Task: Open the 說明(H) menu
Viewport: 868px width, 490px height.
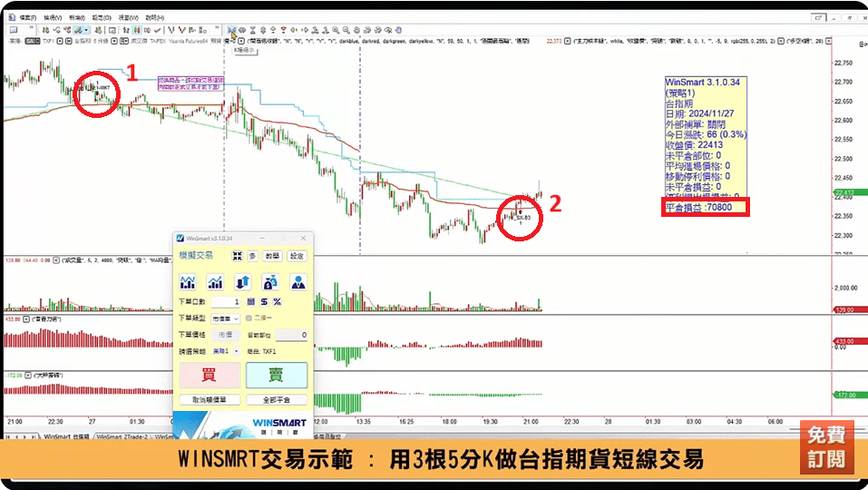Action: pyautogui.click(x=154, y=18)
